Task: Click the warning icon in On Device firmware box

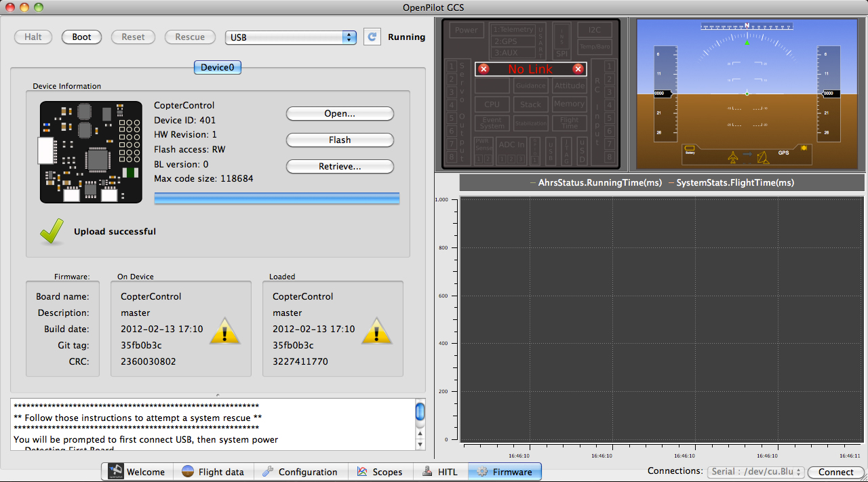Action: click(224, 331)
